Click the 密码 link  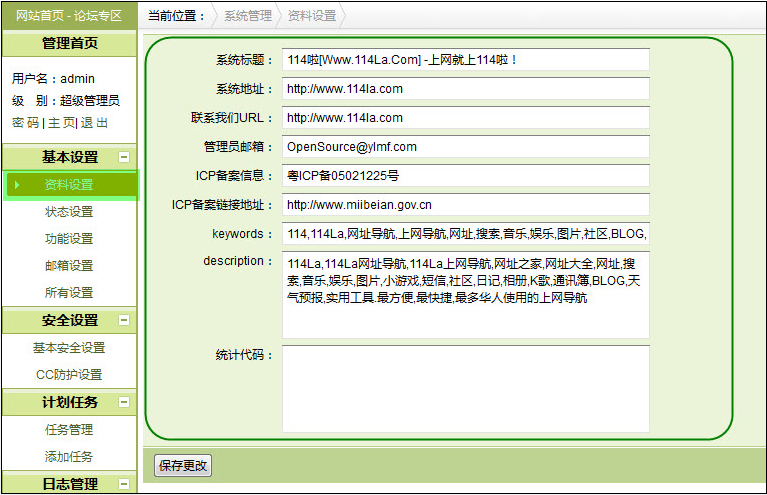click(25, 123)
